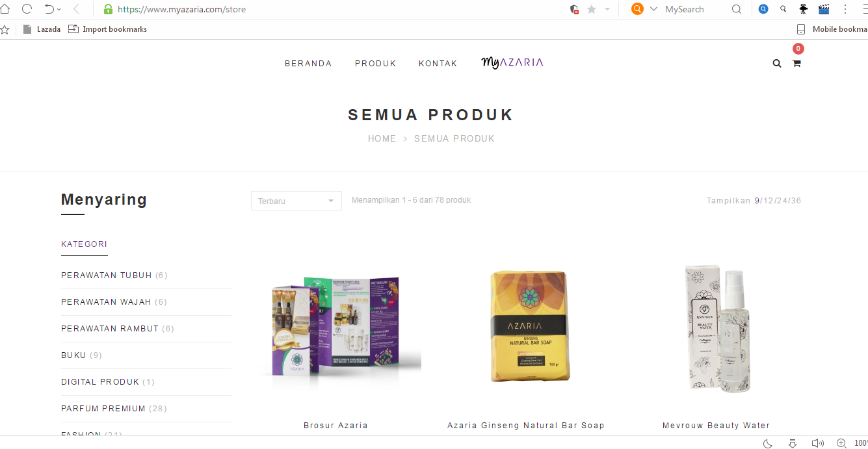Click the zoom plus icon in status bar
The image size is (868, 449).
pos(841,443)
